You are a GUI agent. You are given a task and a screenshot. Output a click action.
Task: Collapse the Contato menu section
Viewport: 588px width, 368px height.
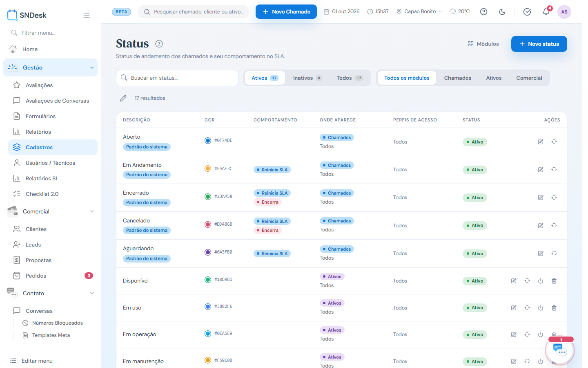(51, 293)
